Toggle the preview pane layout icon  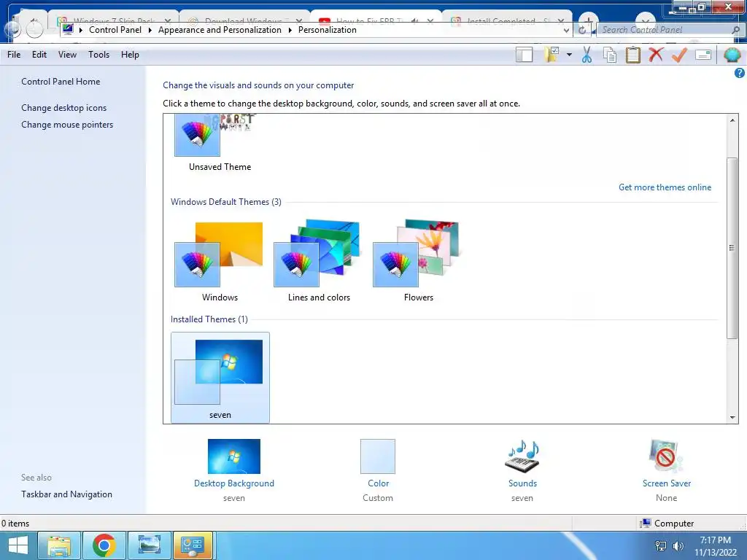pyautogui.click(x=524, y=55)
